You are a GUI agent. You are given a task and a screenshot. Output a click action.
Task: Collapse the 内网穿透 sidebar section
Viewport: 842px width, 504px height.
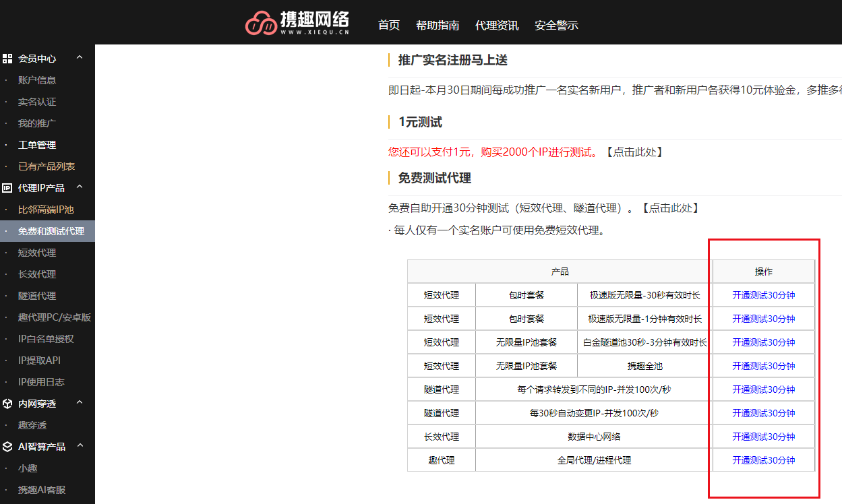pyautogui.click(x=80, y=403)
